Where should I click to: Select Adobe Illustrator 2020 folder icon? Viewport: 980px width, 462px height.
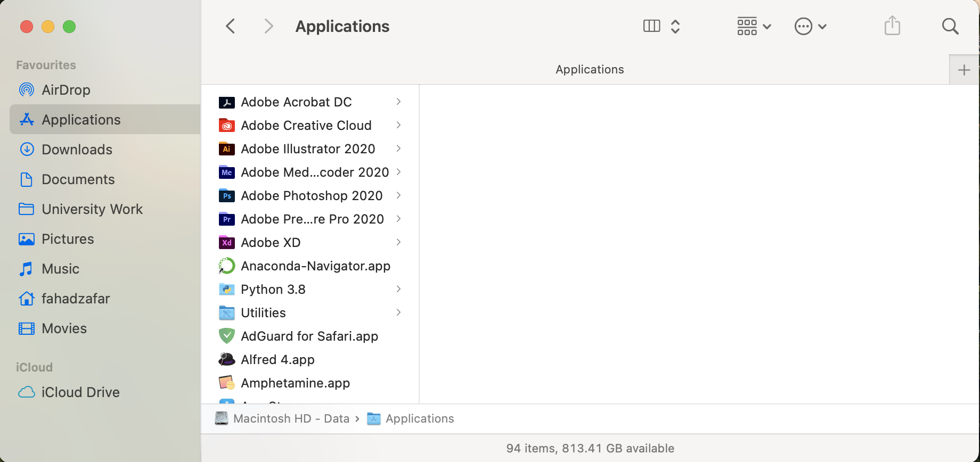click(227, 149)
